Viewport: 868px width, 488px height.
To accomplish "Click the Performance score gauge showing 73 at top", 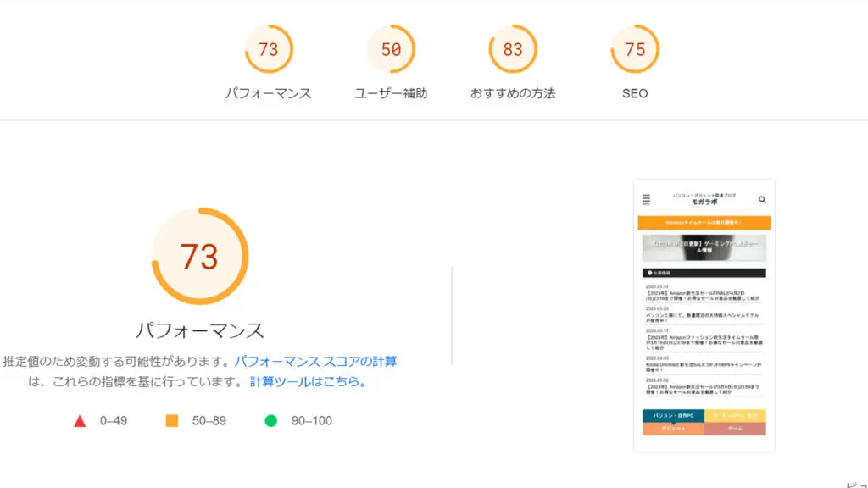I will coord(268,49).
